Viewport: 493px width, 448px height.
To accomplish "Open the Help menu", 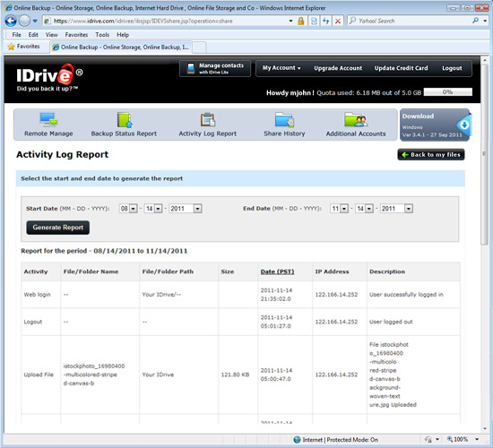I will click(x=123, y=35).
